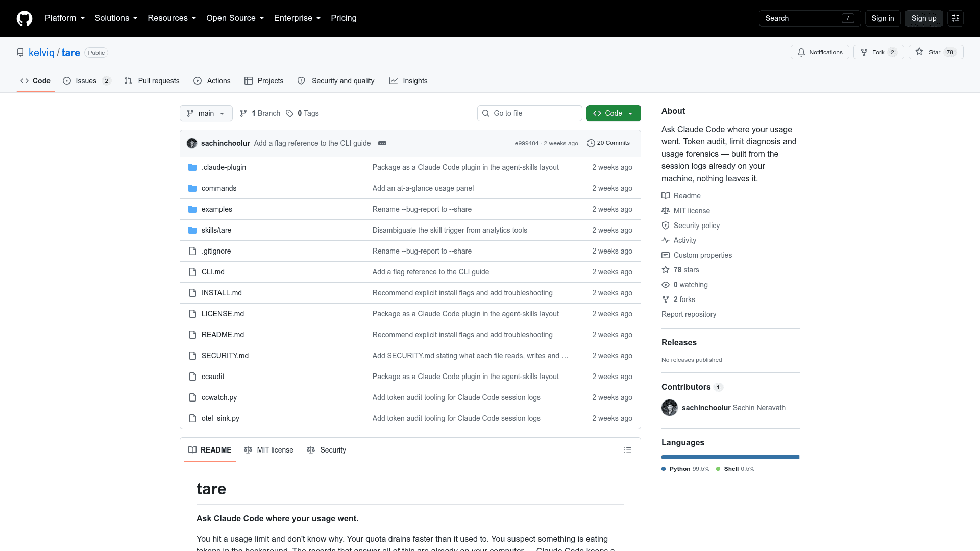Open the Actions tab
Viewport: 980px width, 551px height.
[x=212, y=81]
